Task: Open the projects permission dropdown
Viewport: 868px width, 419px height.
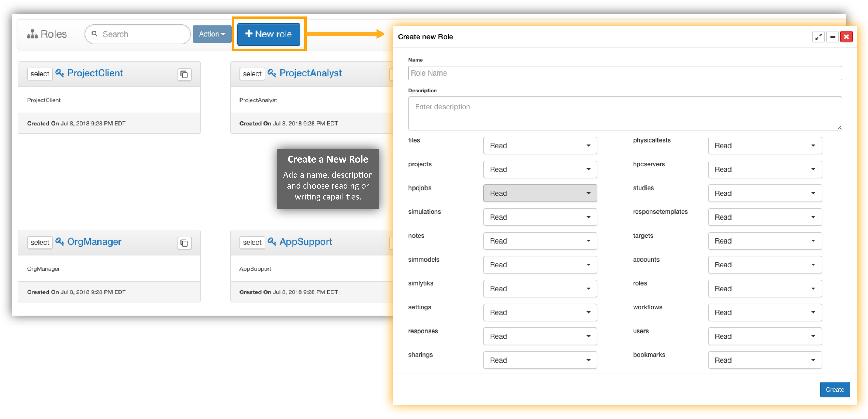Action: (540, 169)
